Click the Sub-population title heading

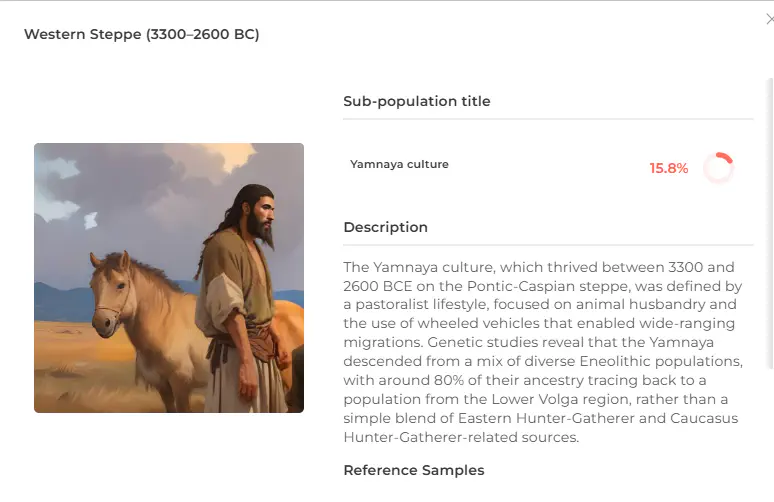[x=417, y=101]
